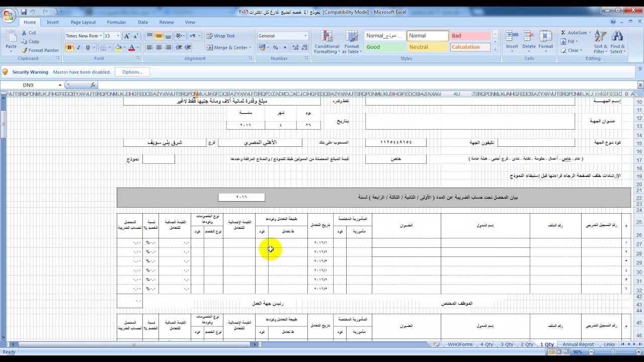Open the Annual Reprot sheet tab
This screenshot has height=362, width=644.
click(x=578, y=344)
